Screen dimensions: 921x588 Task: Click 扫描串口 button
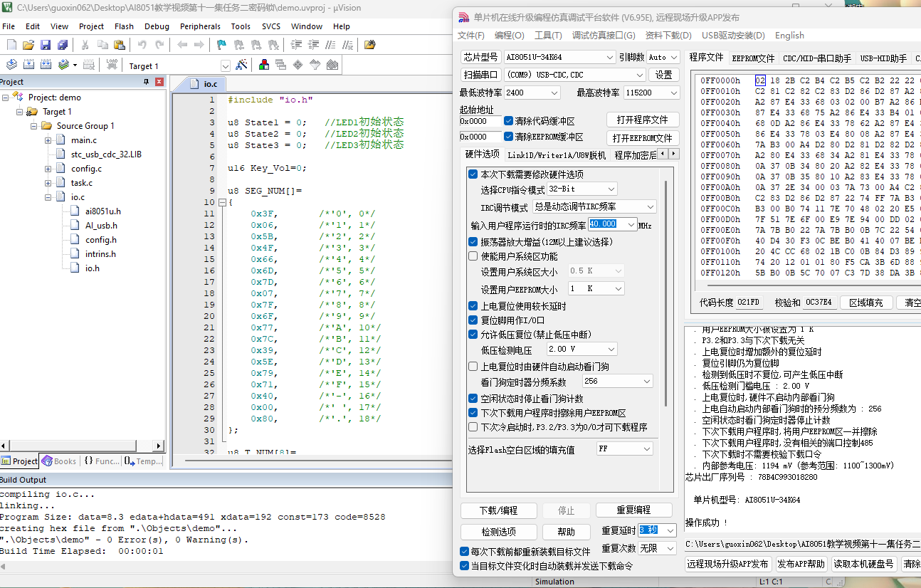click(480, 75)
